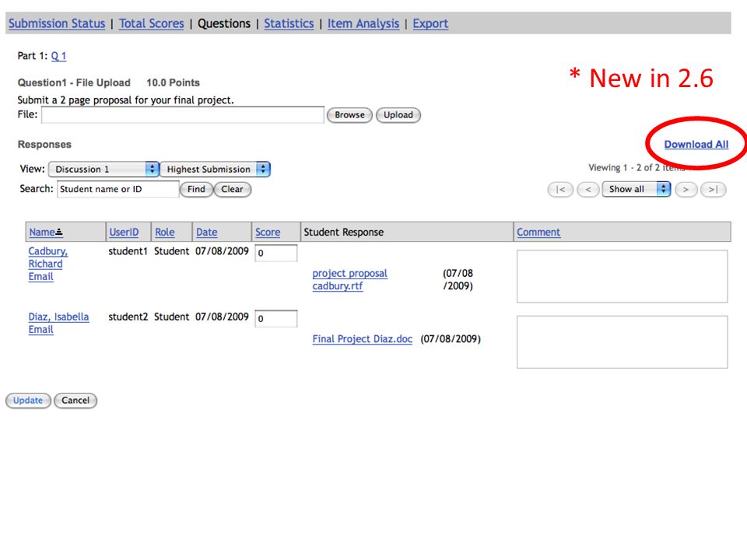Screen dimensions: 747x560
Task: Click the Student name or ID search field
Action: (x=117, y=189)
